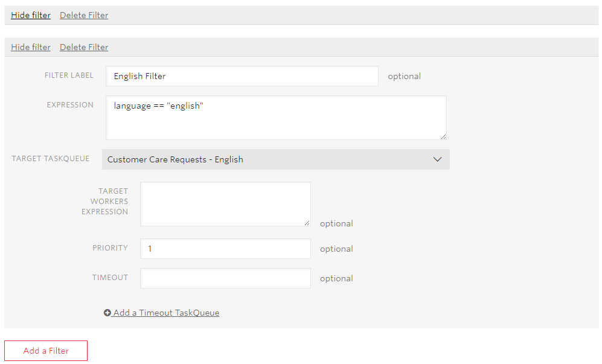Click the FILTER LABEL field label

(x=69, y=75)
